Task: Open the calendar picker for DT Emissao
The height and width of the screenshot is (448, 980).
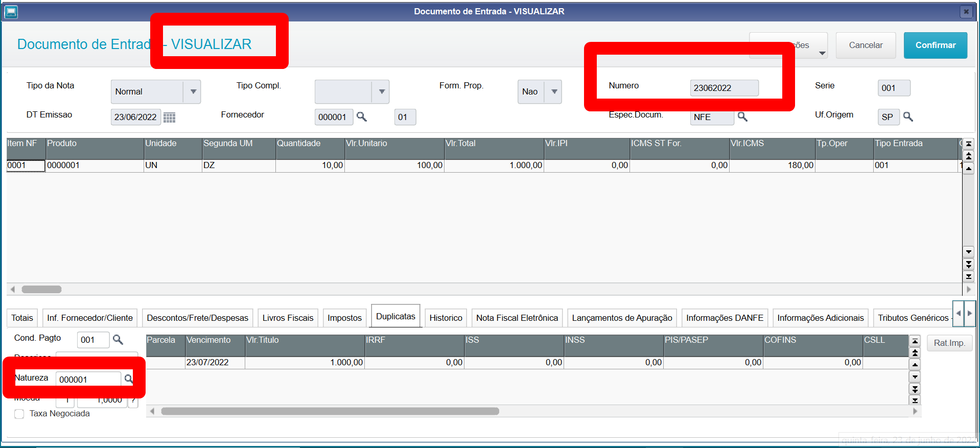Action: [x=169, y=117]
